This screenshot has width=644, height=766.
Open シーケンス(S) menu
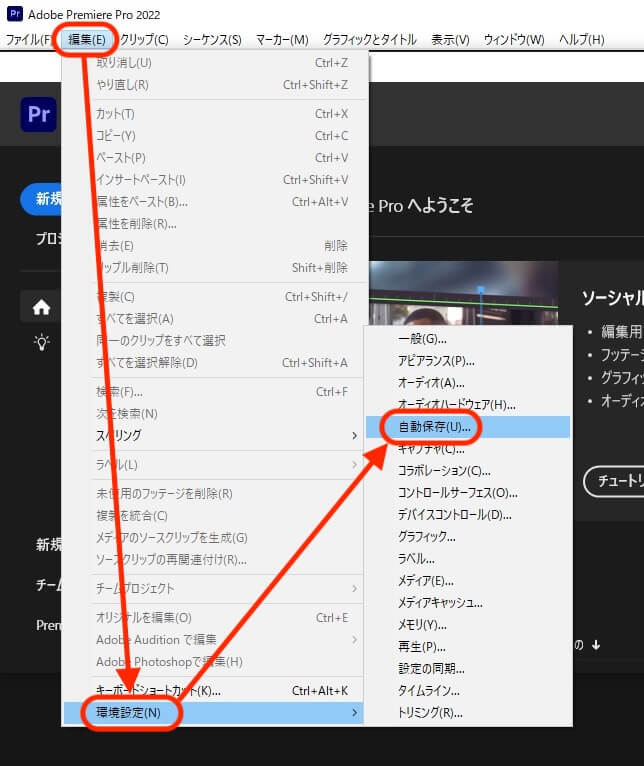[212, 40]
